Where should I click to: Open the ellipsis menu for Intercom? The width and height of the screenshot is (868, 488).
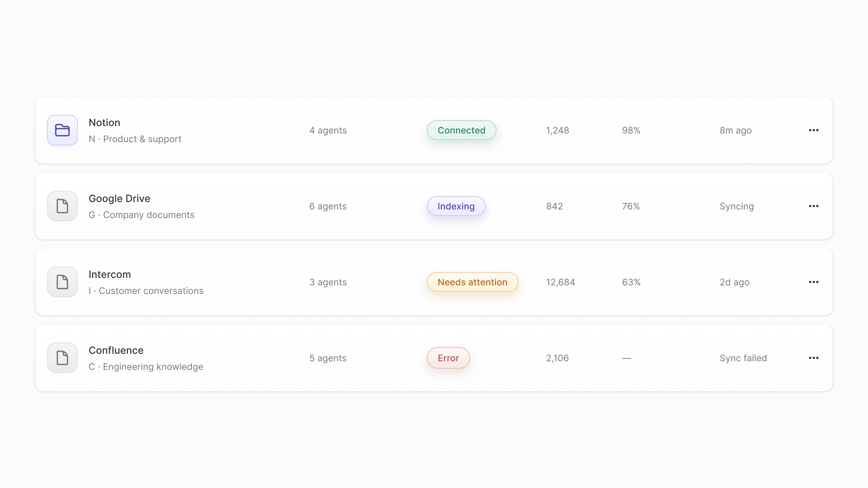tap(814, 282)
